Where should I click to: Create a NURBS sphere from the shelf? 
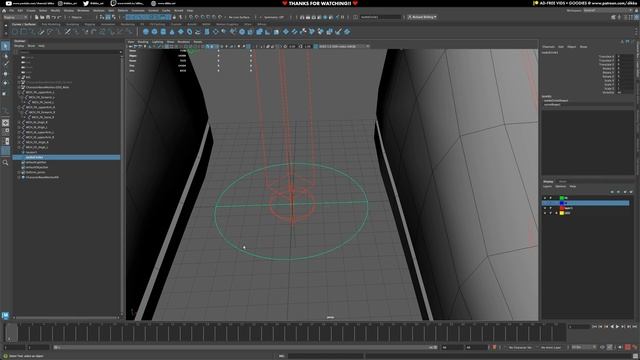pyautogui.click(x=146, y=31)
